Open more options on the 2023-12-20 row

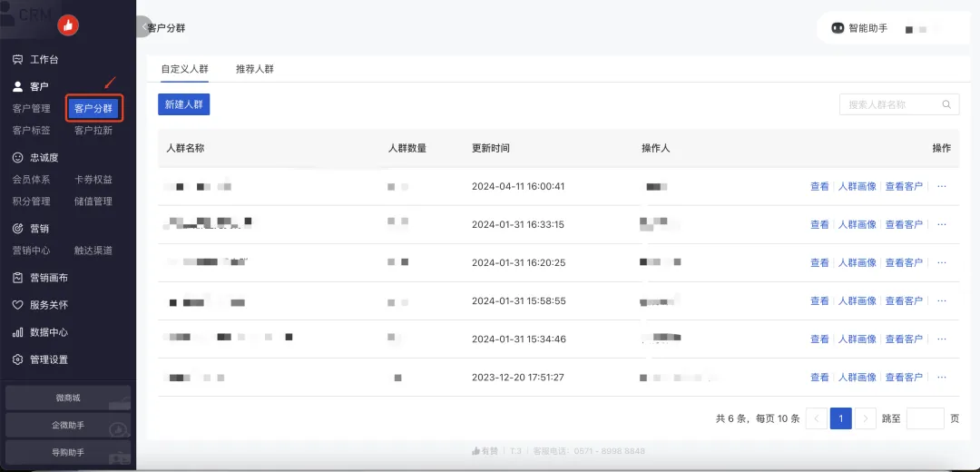(x=941, y=377)
